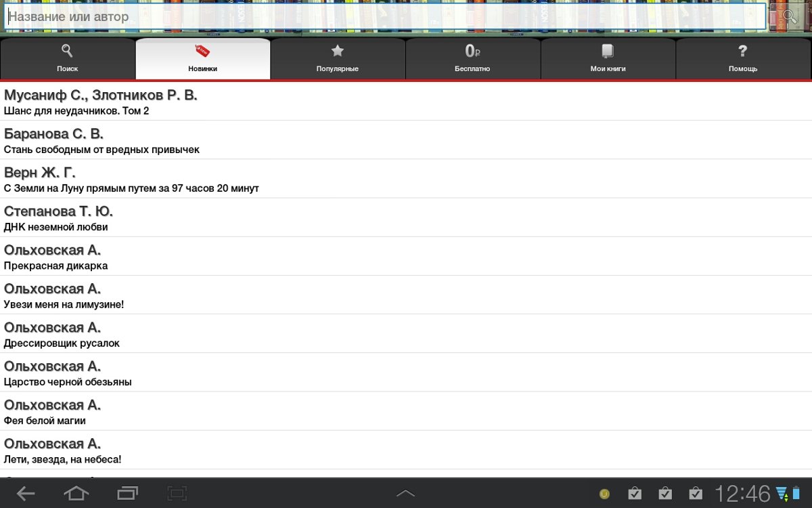
Task: Switch to the Популярные tab
Action: tap(338, 59)
